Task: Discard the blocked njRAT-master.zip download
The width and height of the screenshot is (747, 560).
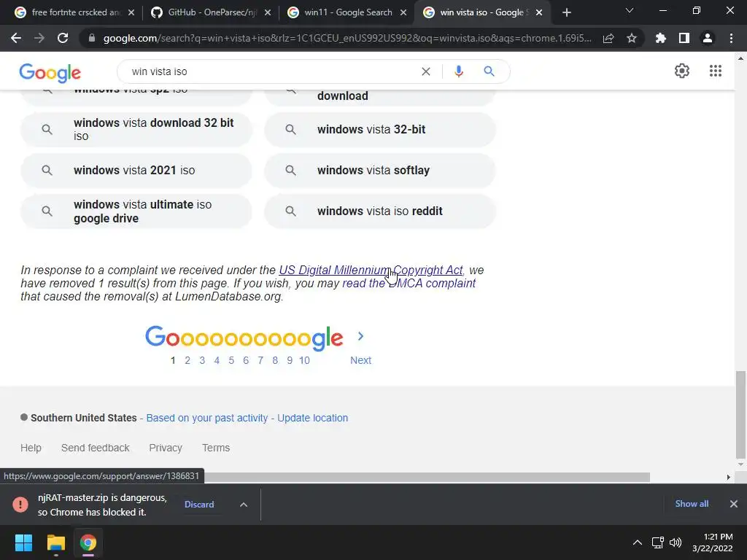Action: point(199,505)
